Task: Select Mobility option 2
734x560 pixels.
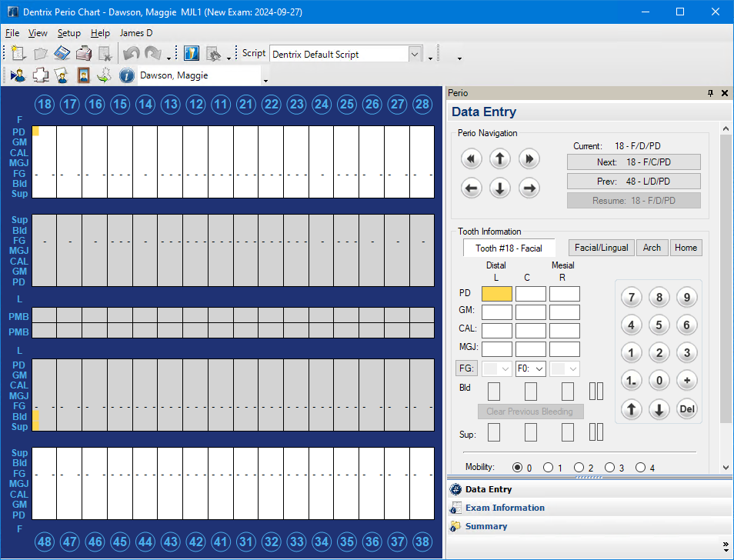Action: pos(579,468)
